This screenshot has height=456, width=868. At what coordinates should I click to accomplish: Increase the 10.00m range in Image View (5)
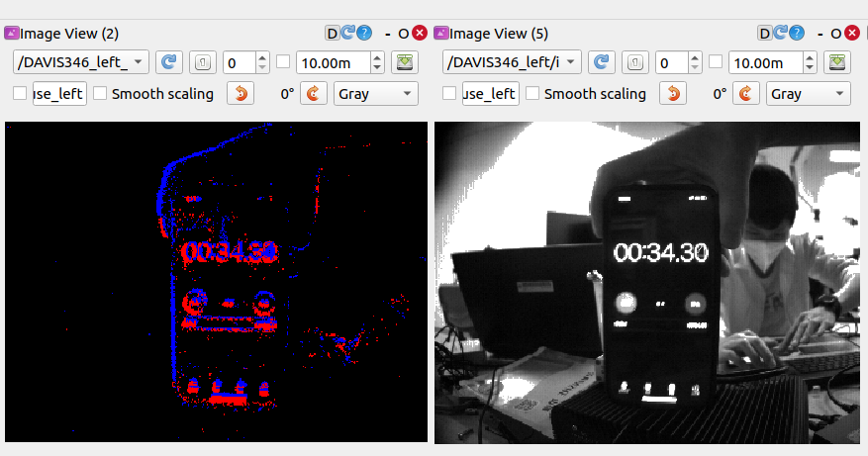(x=810, y=57)
